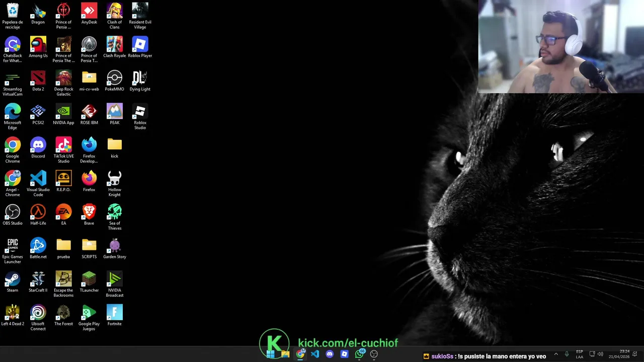This screenshot has width=644, height=362.
Task: Select the Angel - Chrome profile shortcut
Action: click(x=13, y=184)
